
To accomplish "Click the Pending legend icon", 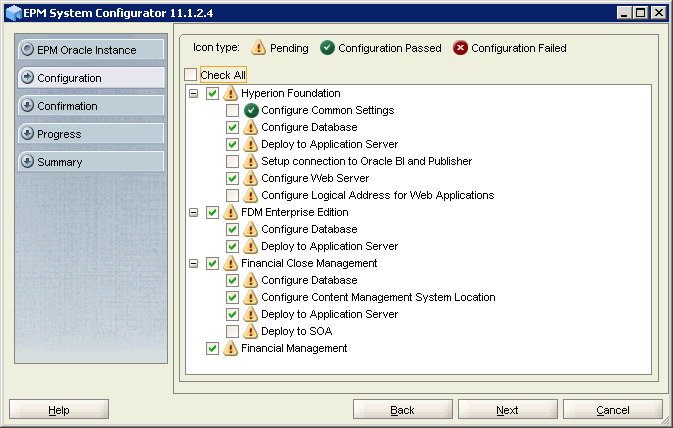I will tap(258, 47).
